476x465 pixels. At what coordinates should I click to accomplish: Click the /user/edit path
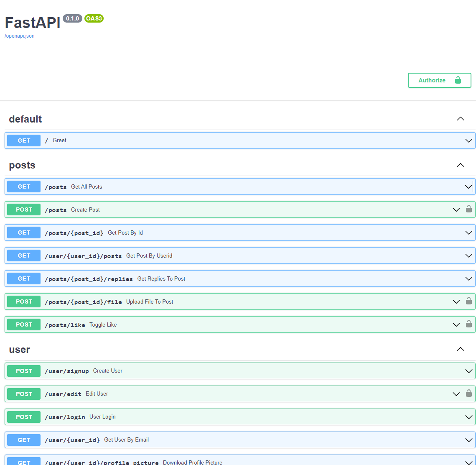[63, 394]
